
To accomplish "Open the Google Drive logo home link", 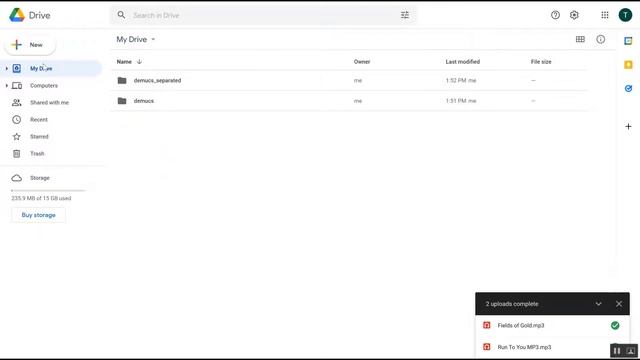I will tap(30, 15).
